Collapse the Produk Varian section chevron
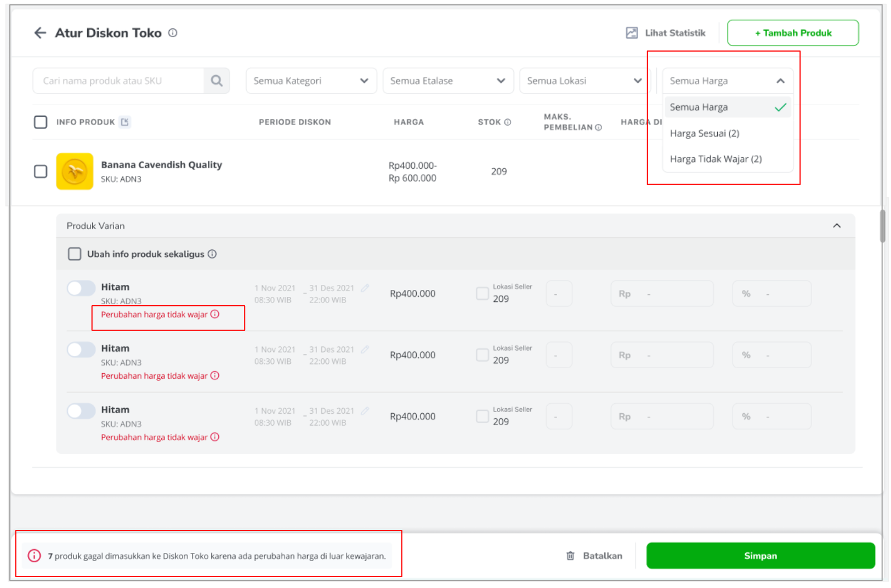 (837, 226)
